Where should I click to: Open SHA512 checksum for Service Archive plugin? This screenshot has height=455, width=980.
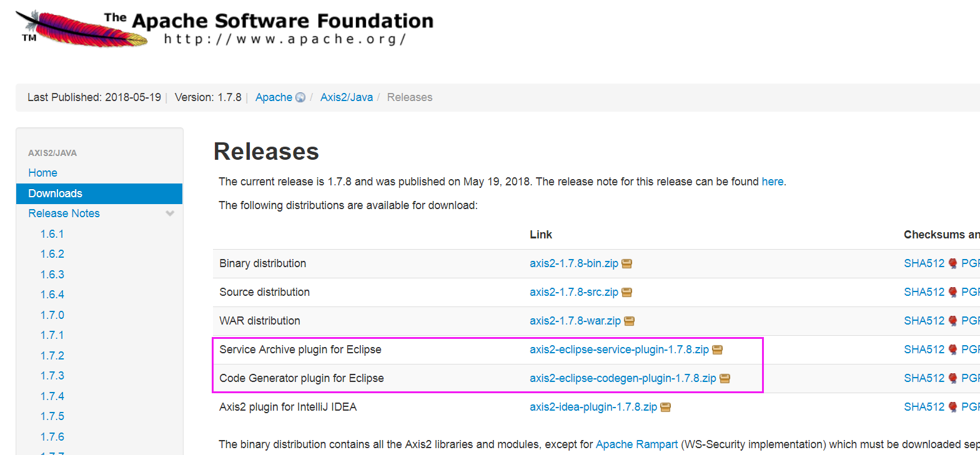pyautogui.click(x=924, y=350)
